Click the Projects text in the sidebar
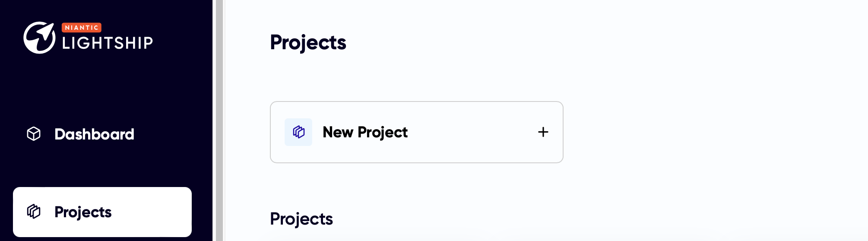 pos(83,212)
